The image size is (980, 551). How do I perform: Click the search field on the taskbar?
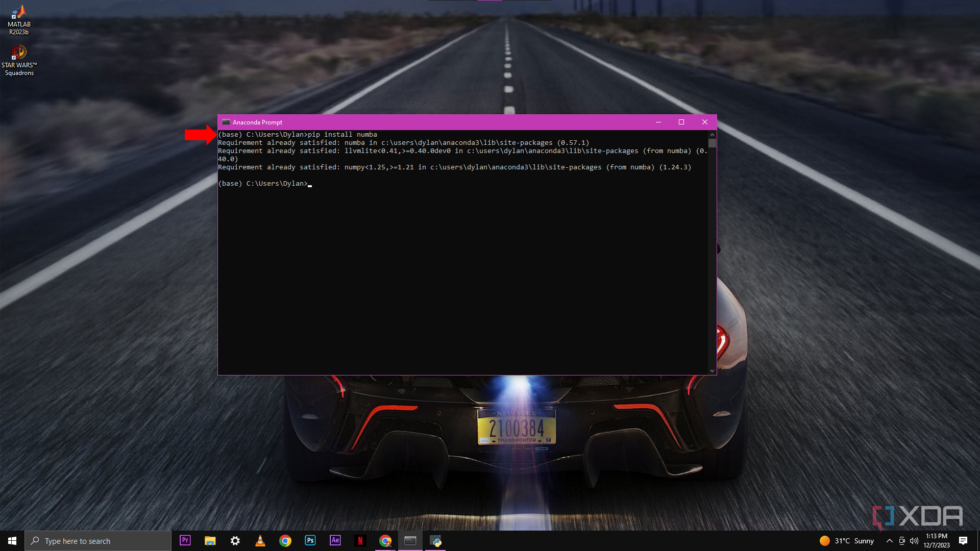97,540
